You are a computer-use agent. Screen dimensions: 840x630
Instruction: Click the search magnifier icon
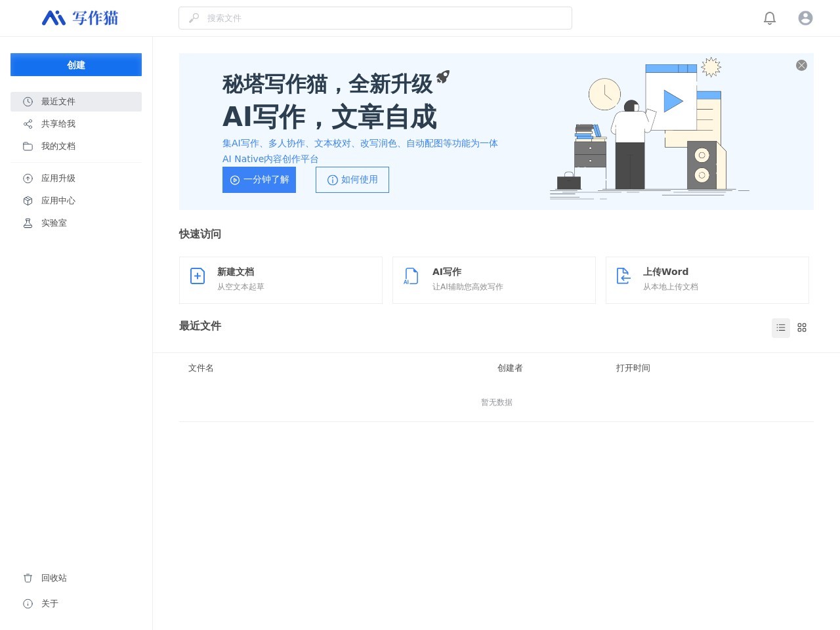click(194, 18)
